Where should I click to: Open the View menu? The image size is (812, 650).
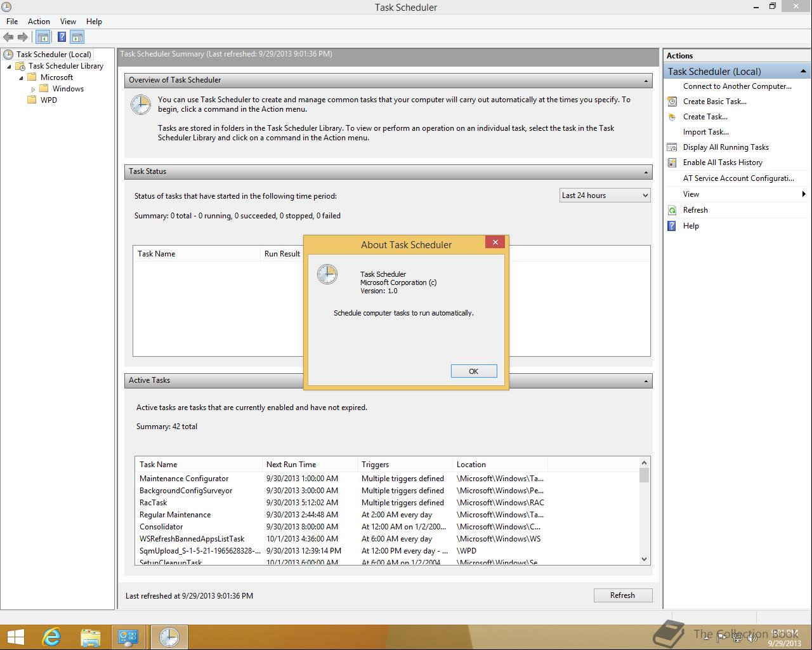pyautogui.click(x=68, y=21)
